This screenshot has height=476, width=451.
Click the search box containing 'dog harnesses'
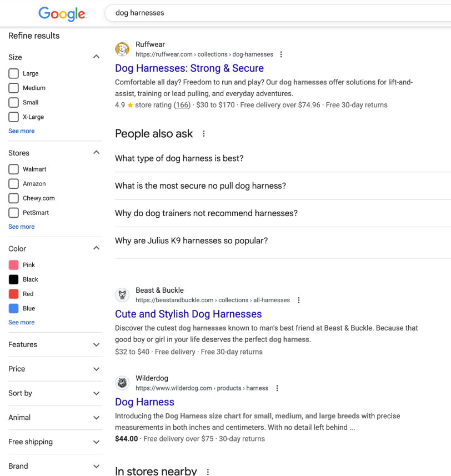click(x=278, y=13)
